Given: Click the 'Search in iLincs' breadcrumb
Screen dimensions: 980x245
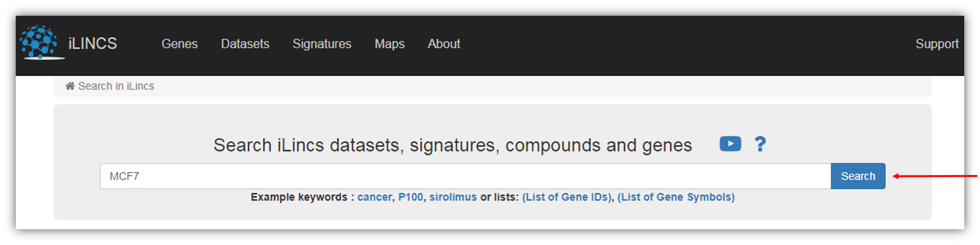Looking at the screenshot, I should click(x=116, y=86).
